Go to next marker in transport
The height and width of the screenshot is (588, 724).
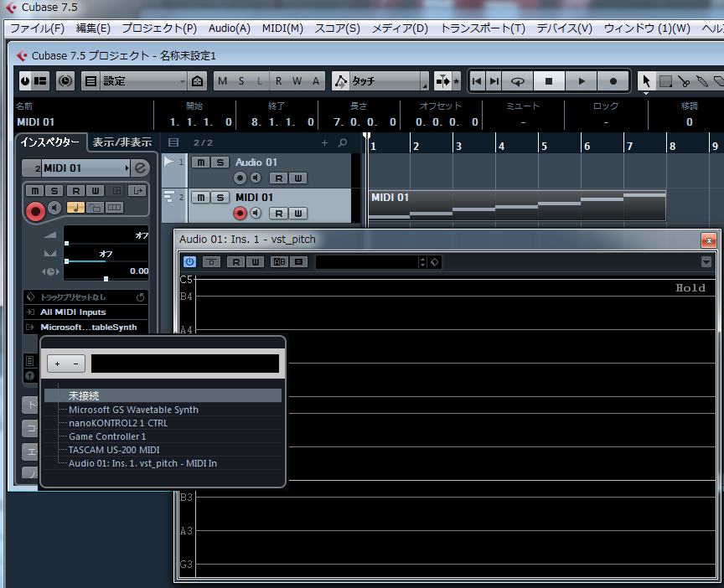(494, 81)
